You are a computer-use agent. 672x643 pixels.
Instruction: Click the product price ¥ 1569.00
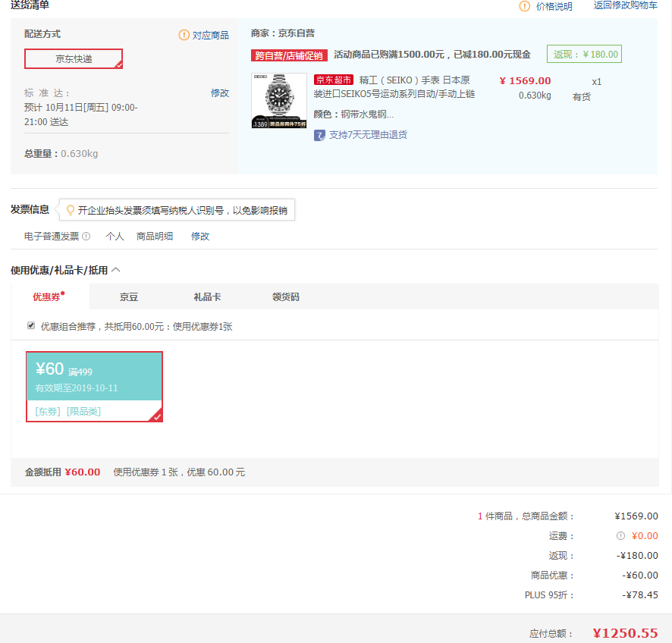pos(525,80)
